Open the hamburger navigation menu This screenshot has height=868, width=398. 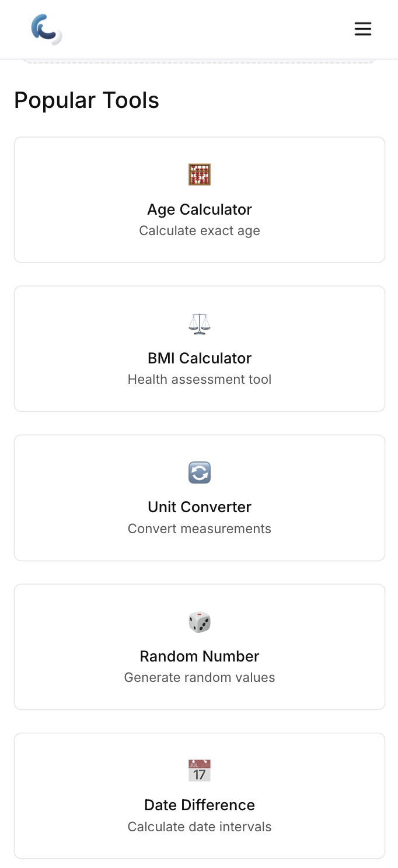click(363, 29)
